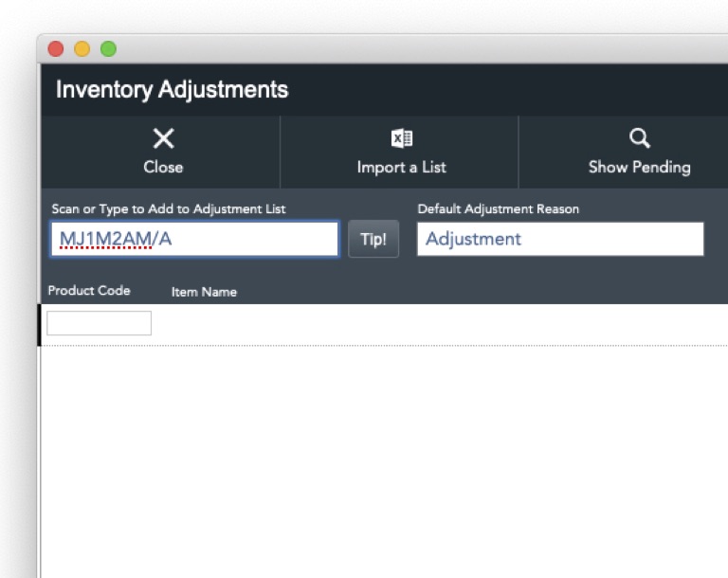The height and width of the screenshot is (578, 728).
Task: Maximize window with the green button
Action: pos(108,48)
